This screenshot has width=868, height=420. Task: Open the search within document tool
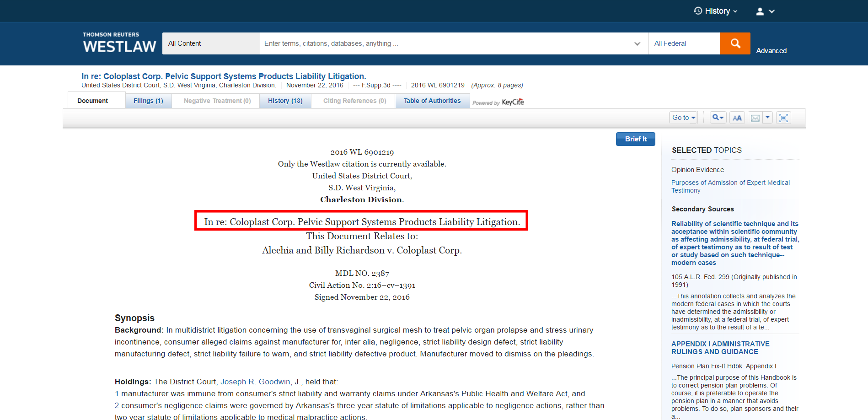(718, 118)
